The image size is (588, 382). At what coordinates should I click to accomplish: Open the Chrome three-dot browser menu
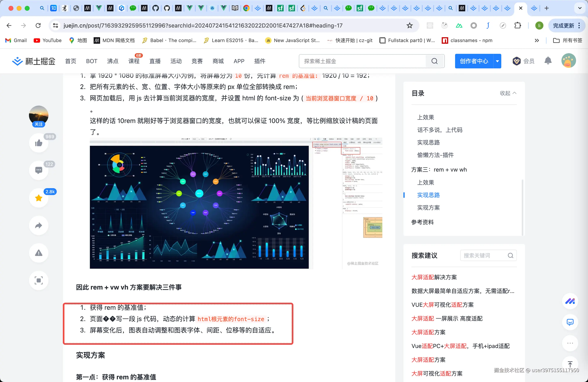tap(579, 25)
